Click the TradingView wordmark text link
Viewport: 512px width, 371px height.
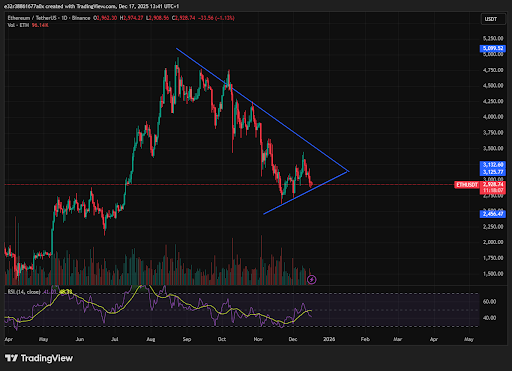point(47,358)
